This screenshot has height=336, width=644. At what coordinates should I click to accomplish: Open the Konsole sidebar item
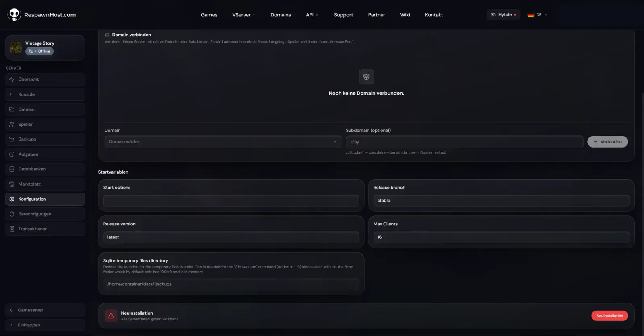pos(45,94)
